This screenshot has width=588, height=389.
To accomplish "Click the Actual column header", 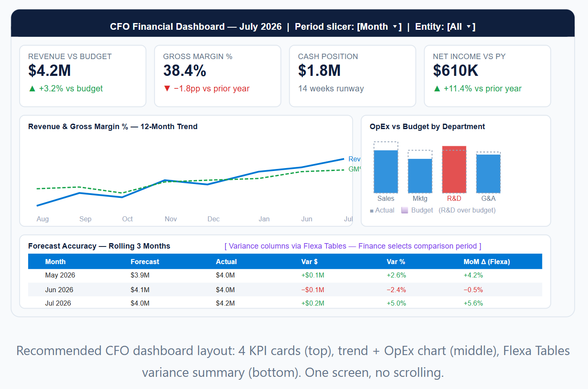I will 226,262.
